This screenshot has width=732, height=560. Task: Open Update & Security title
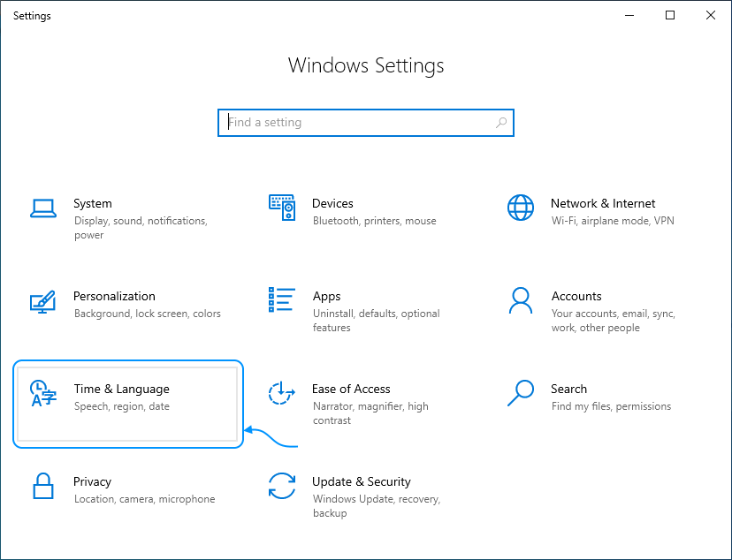click(x=362, y=481)
